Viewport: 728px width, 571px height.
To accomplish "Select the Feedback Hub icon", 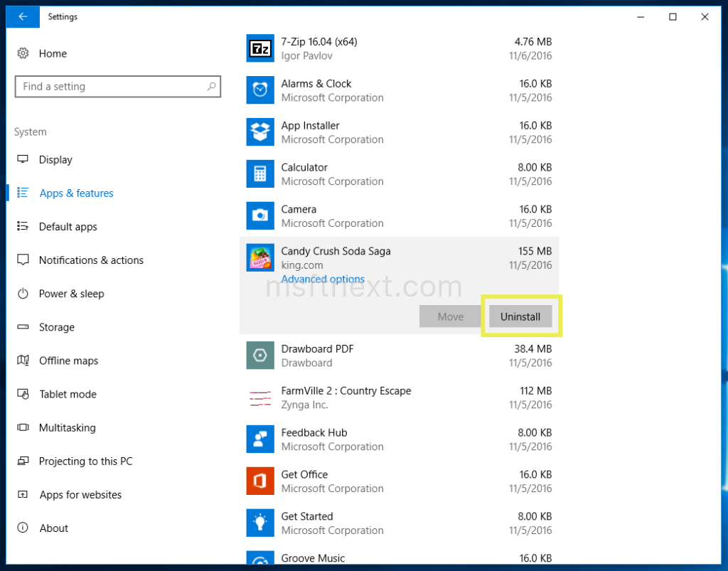I will [260, 439].
